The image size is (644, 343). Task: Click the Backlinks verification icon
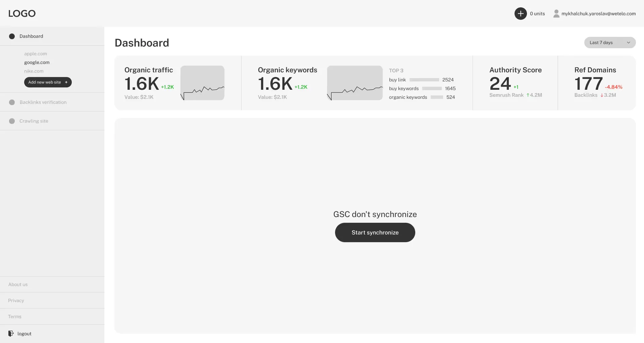point(12,102)
